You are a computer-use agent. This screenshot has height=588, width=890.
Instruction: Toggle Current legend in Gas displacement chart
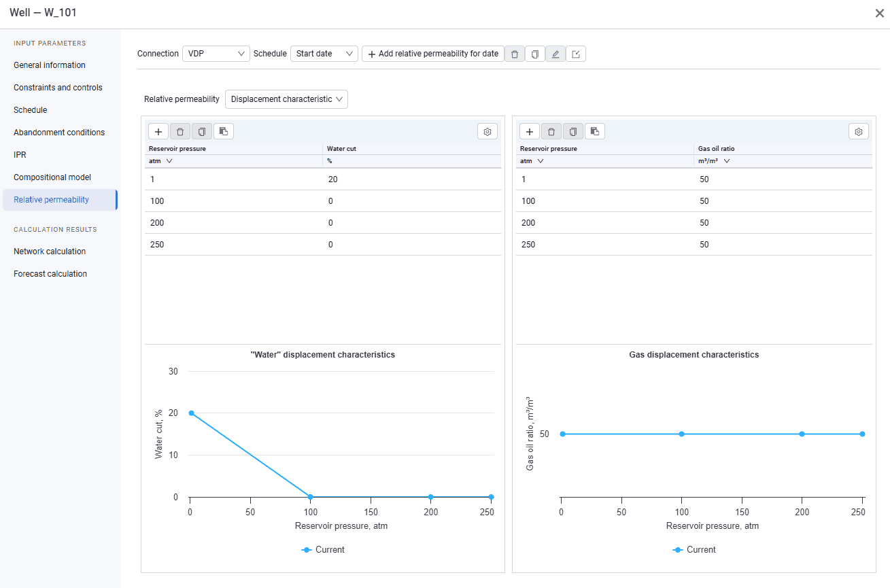pos(694,549)
